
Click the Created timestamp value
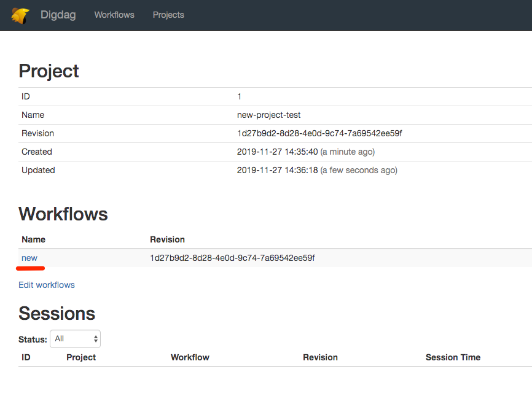pos(277,152)
